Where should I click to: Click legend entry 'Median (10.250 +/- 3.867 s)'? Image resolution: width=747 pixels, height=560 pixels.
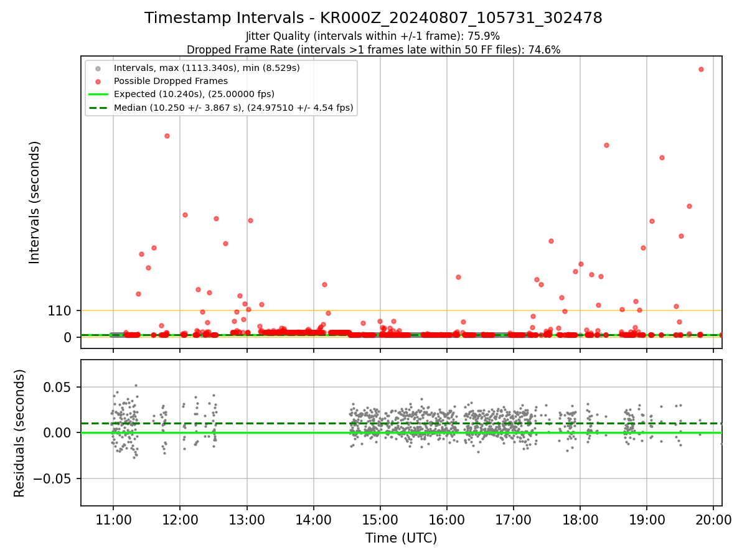tap(233, 108)
